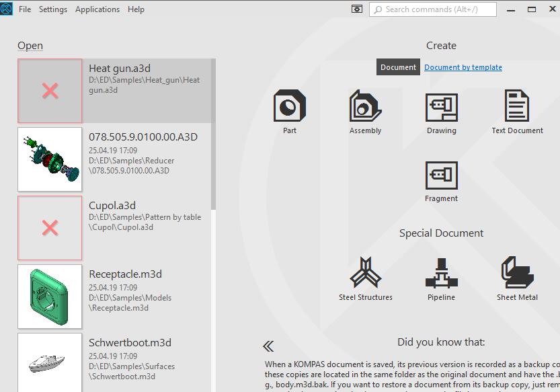Switch to Document by template

pos(463,67)
